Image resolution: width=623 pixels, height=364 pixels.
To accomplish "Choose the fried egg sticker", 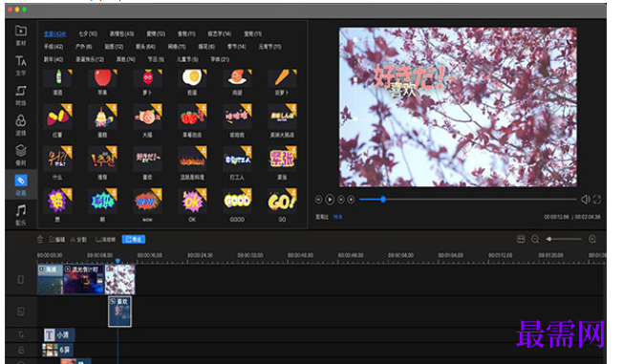I will [x=192, y=78].
